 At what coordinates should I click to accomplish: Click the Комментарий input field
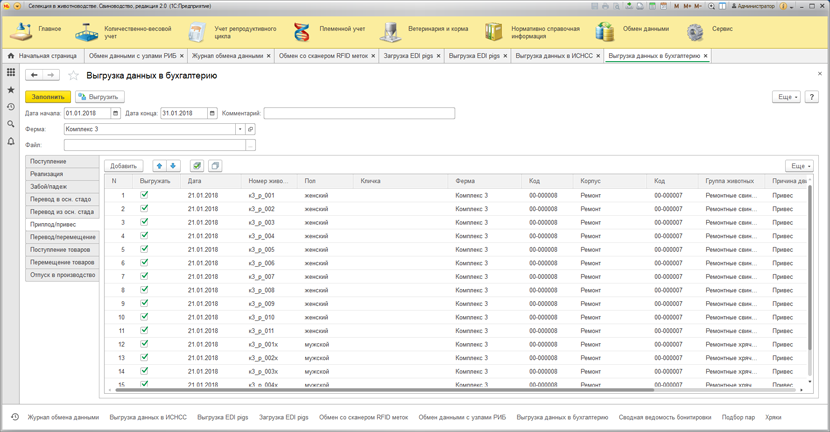click(x=359, y=113)
